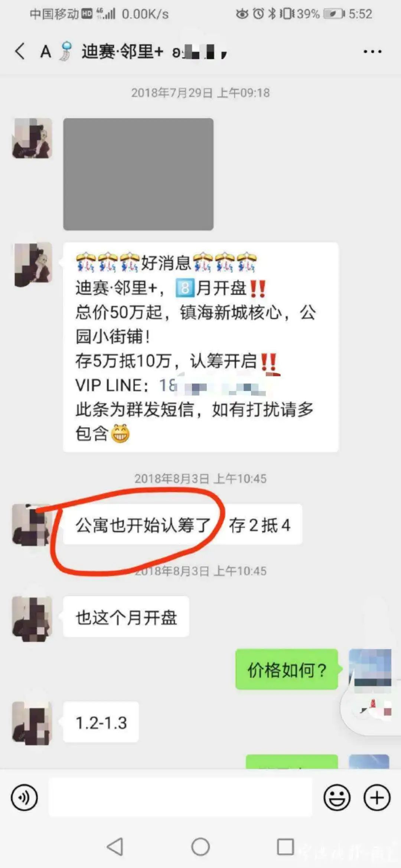Open the emoji sticker picker
This screenshot has width=401, height=868.
coord(337,797)
